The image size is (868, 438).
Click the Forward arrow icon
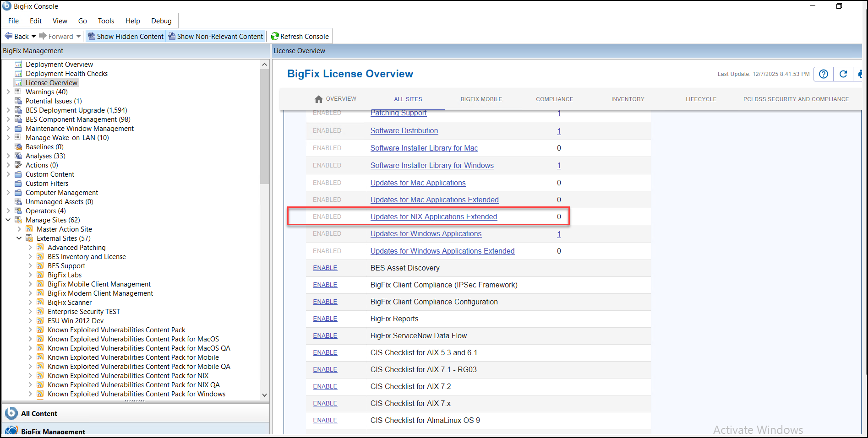point(43,36)
